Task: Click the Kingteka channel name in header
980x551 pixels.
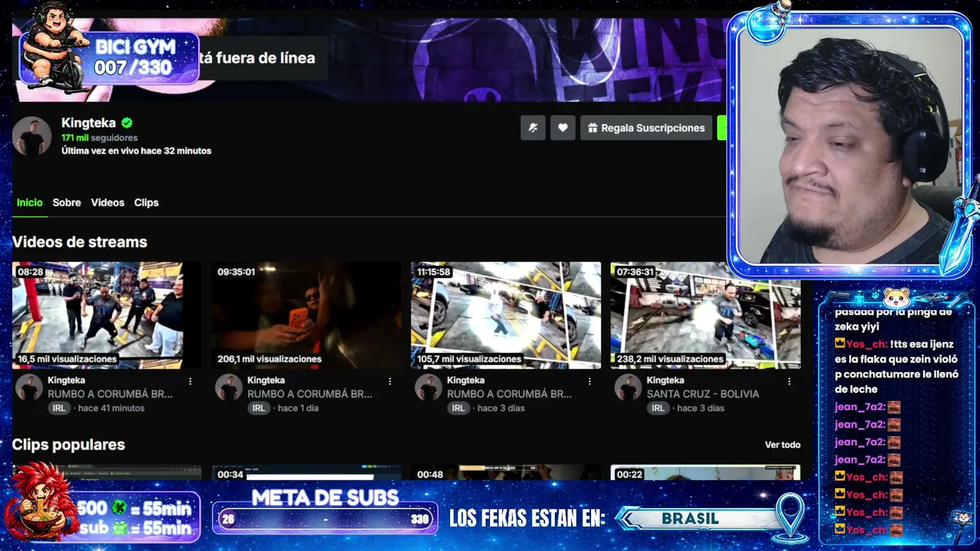Action: click(89, 122)
